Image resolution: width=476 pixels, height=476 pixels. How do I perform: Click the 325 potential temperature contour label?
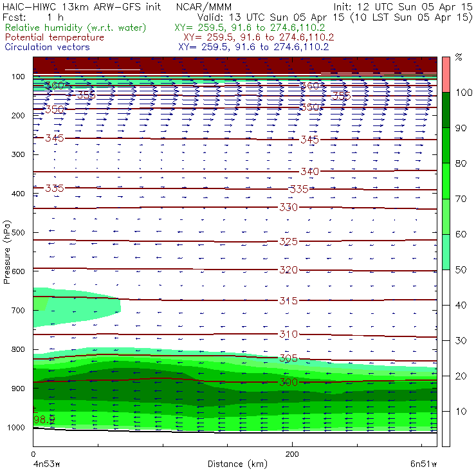coord(288,242)
